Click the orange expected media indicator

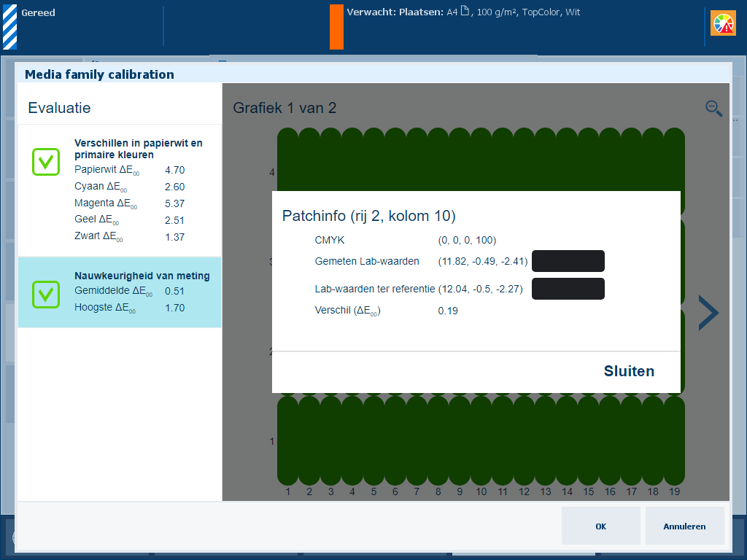click(x=336, y=27)
